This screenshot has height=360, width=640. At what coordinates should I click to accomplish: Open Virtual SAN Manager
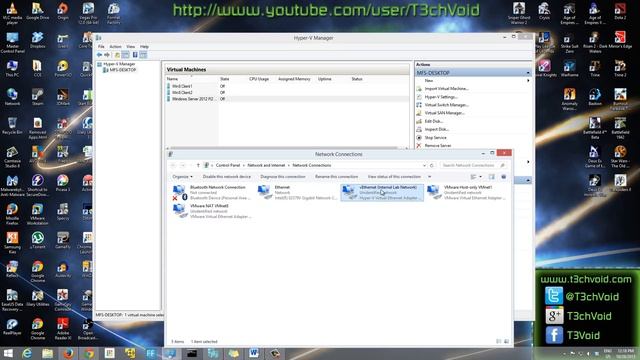pos(444,113)
